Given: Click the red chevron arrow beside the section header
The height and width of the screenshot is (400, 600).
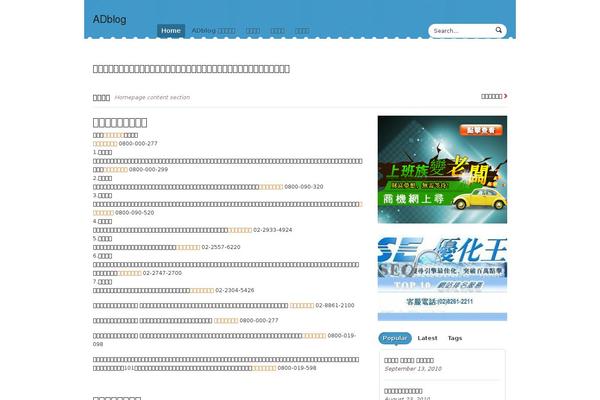Looking at the screenshot, I should pyautogui.click(x=505, y=96).
